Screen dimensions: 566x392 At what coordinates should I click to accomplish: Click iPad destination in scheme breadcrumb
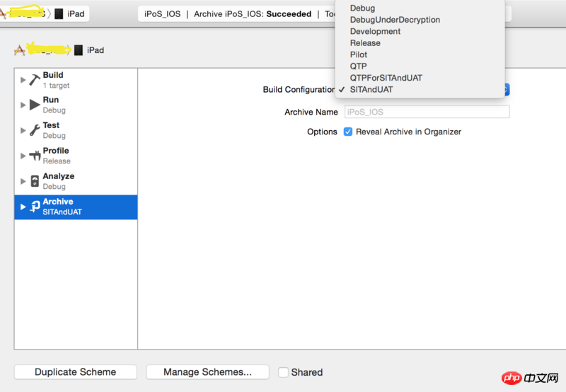point(96,50)
